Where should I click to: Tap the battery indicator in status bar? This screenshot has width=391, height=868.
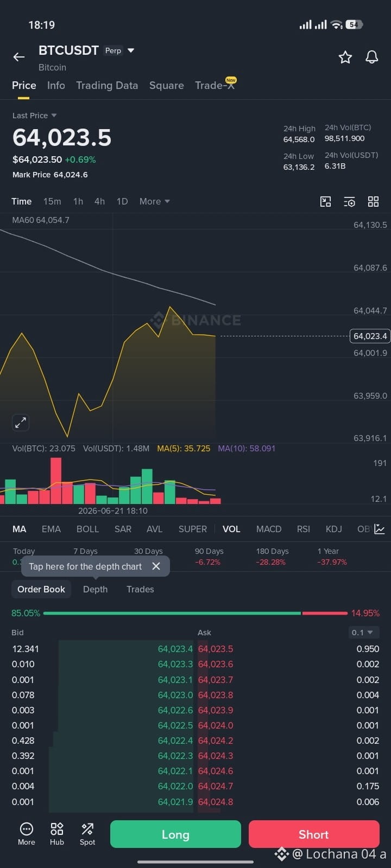(354, 24)
